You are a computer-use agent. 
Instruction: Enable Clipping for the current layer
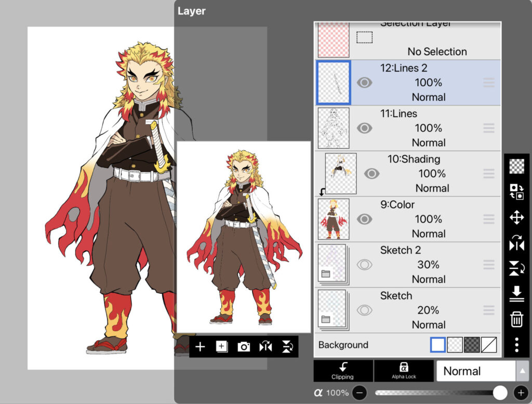pos(343,371)
